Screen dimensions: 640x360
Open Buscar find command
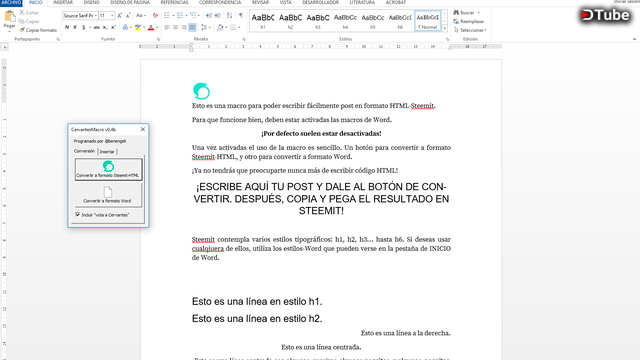[467, 13]
